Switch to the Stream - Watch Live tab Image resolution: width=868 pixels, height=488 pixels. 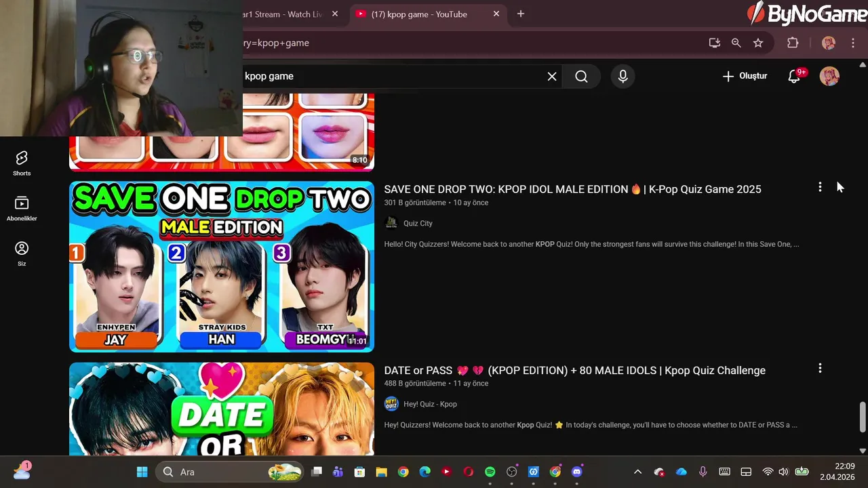coord(283,14)
